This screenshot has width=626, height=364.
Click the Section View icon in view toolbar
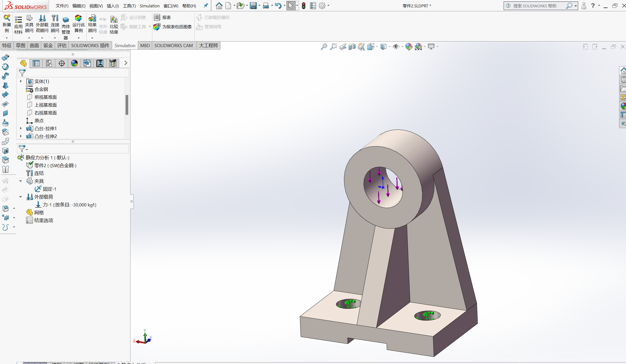point(352,47)
